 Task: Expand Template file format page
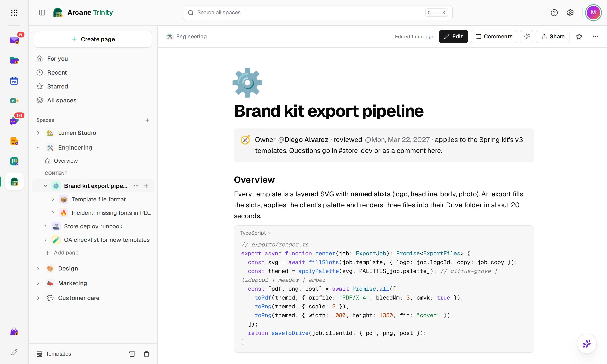pos(53,199)
